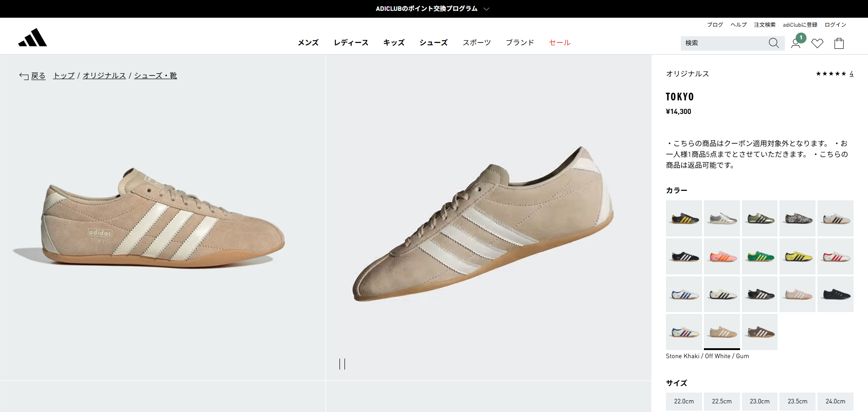Click the ブログ link
This screenshot has height=412, width=868.
tap(715, 25)
